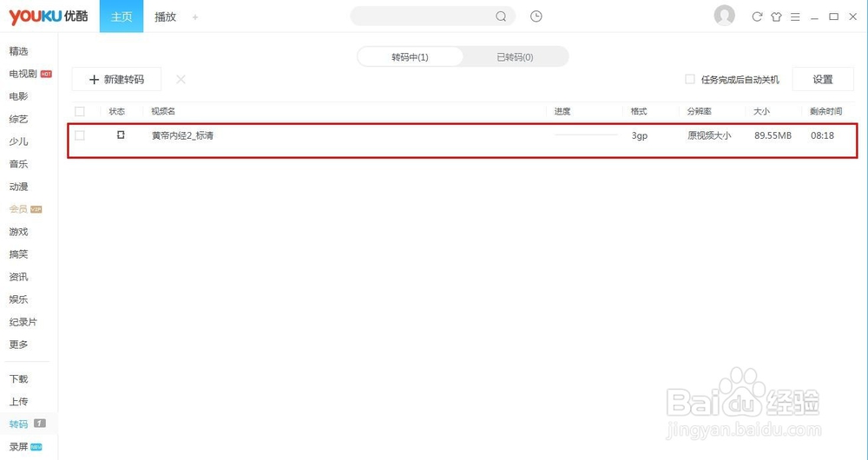Image resolution: width=868 pixels, height=460 pixels.
Task: Tick the select-all checkbox in header
Action: click(x=80, y=111)
